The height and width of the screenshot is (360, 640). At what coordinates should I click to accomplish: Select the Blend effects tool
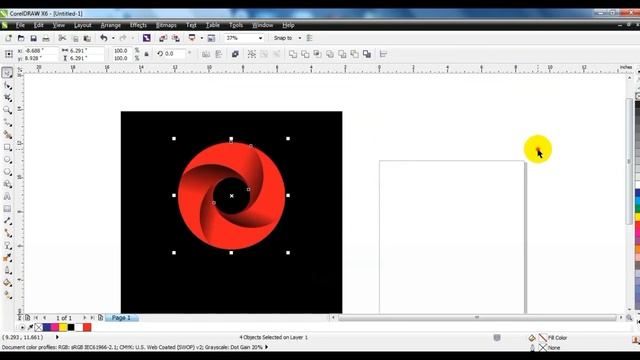(7, 246)
